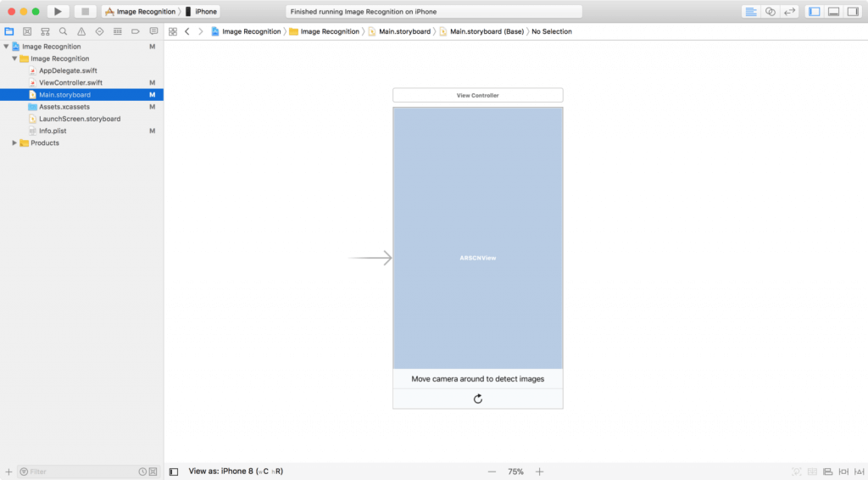Expand the Products folder
The image size is (868, 480).
tap(14, 143)
